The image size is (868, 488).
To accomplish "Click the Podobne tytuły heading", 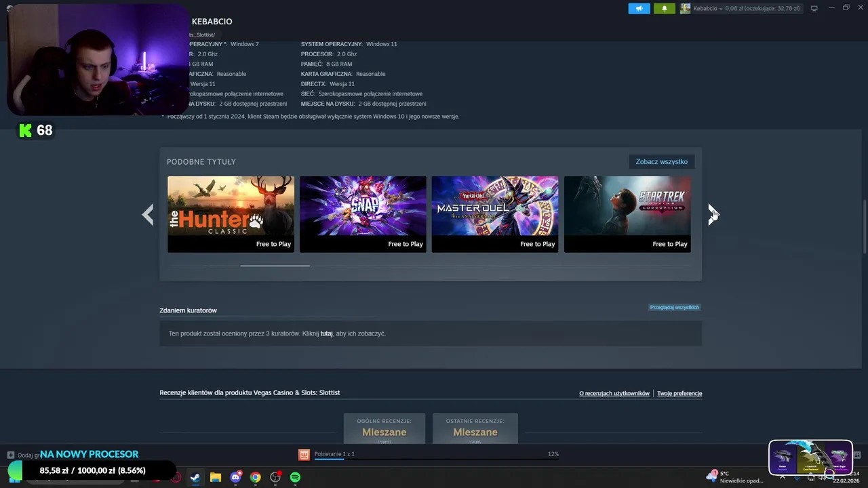I will click(x=201, y=162).
